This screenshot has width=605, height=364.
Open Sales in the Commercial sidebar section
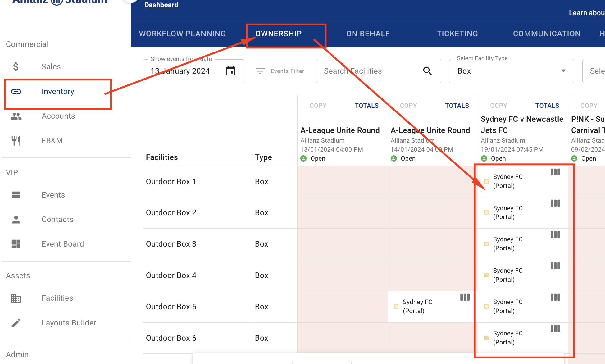(x=51, y=66)
